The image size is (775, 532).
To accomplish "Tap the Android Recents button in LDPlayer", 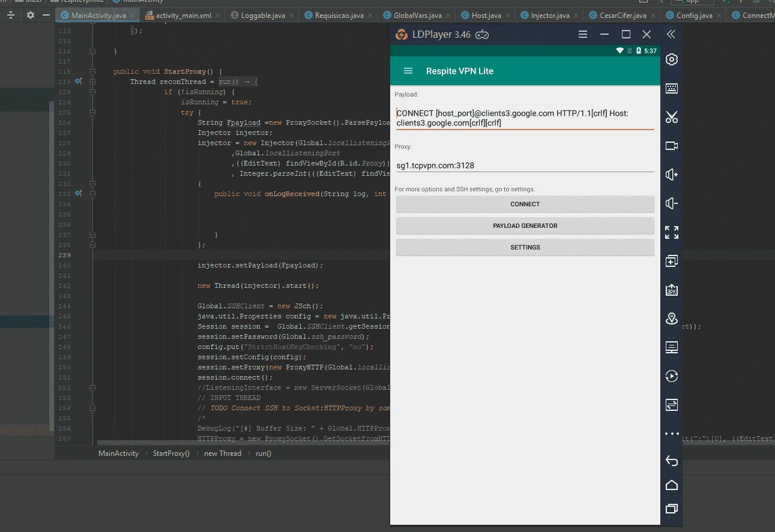I will click(x=672, y=509).
